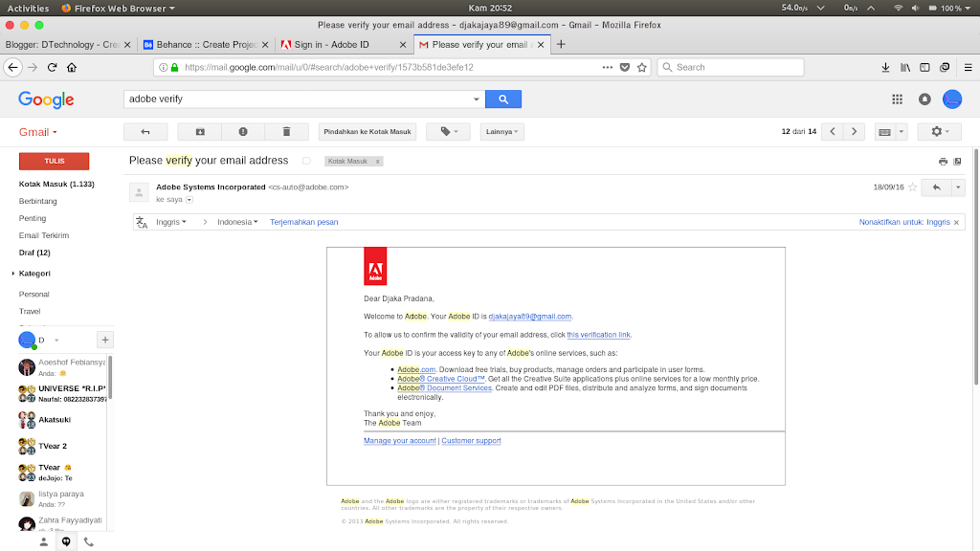Click the Gmail search input field
Screen dimensions: 980x551
[301, 99]
